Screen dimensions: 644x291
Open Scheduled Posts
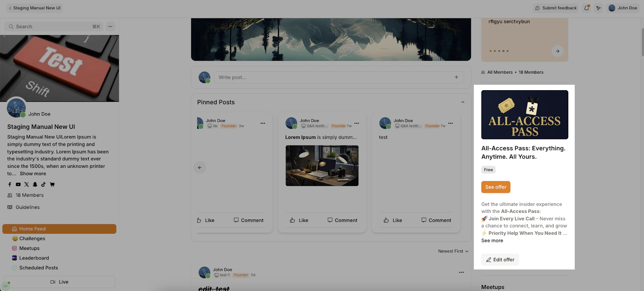(x=35, y=268)
